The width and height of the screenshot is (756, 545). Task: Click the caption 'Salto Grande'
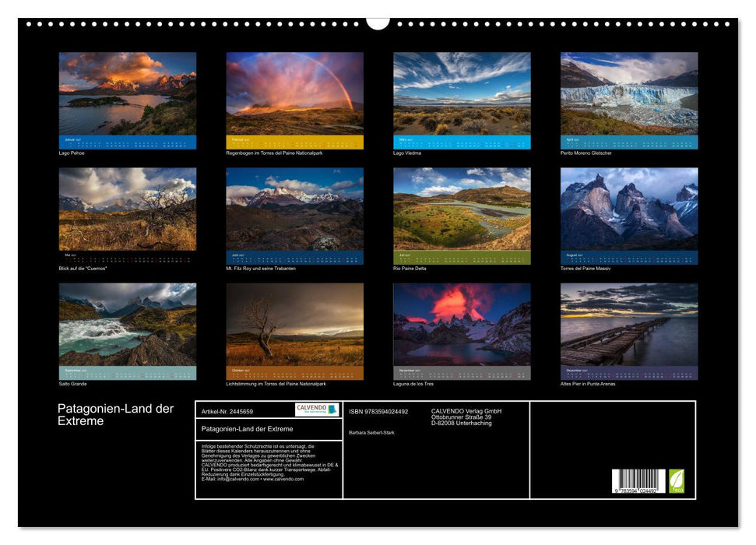tap(73, 384)
